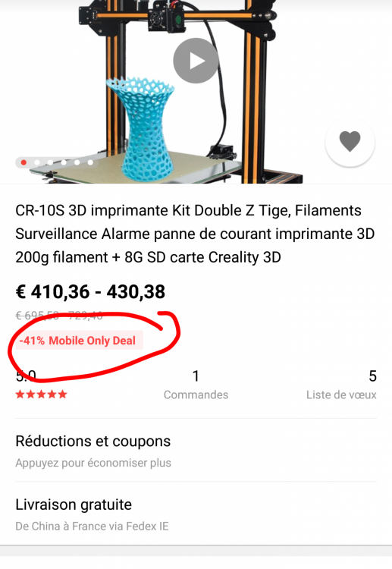Jump to the third image dot
This screenshot has width=392, height=569.
tap(50, 162)
